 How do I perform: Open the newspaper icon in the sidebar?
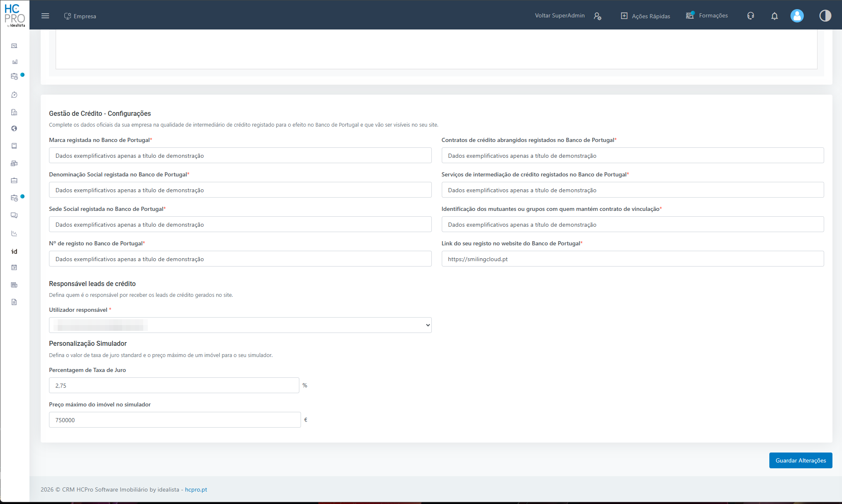(14, 285)
